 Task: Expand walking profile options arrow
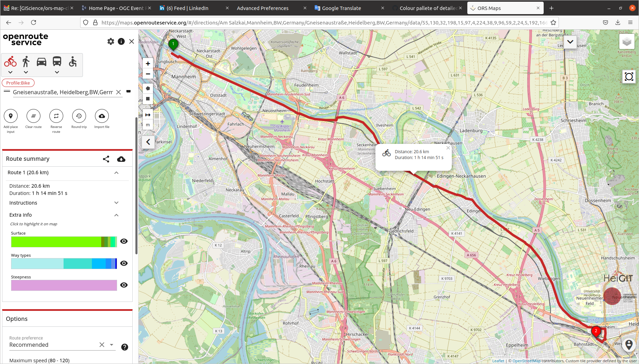pyautogui.click(x=26, y=72)
